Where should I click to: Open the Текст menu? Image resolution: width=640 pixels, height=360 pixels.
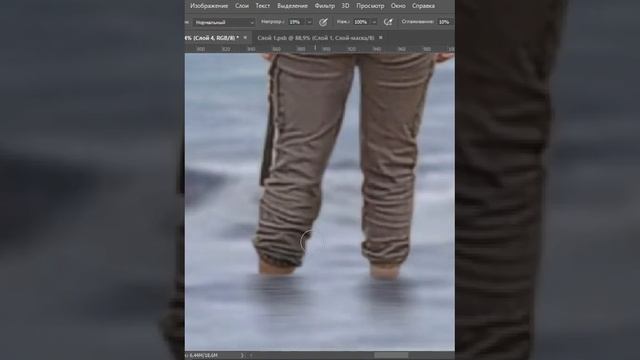262,6
